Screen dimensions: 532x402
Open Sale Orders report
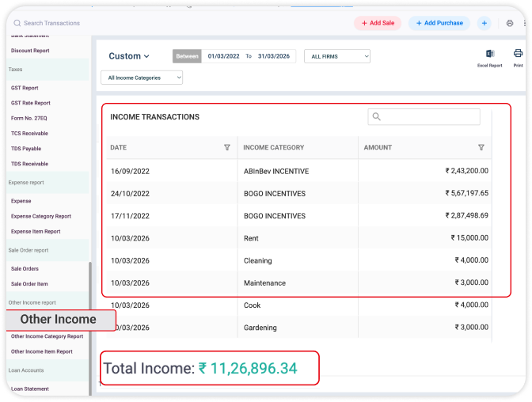pos(25,269)
